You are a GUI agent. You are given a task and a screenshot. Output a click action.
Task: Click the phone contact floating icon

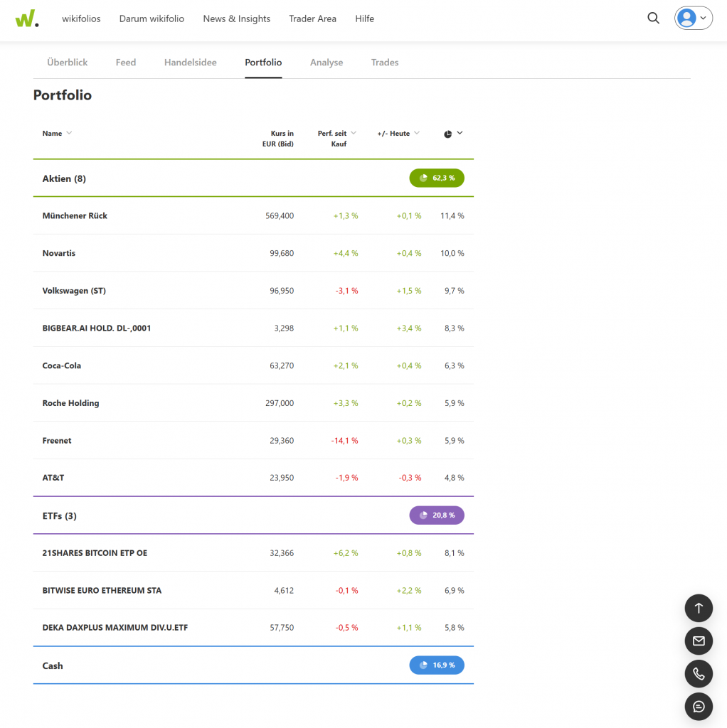(698, 673)
